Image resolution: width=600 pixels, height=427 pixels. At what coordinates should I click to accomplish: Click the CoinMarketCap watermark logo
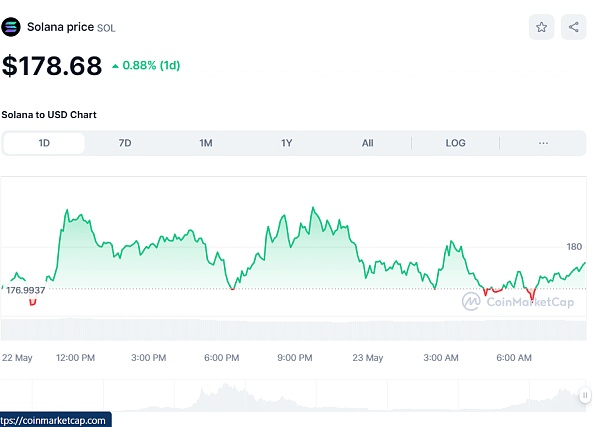point(517,300)
